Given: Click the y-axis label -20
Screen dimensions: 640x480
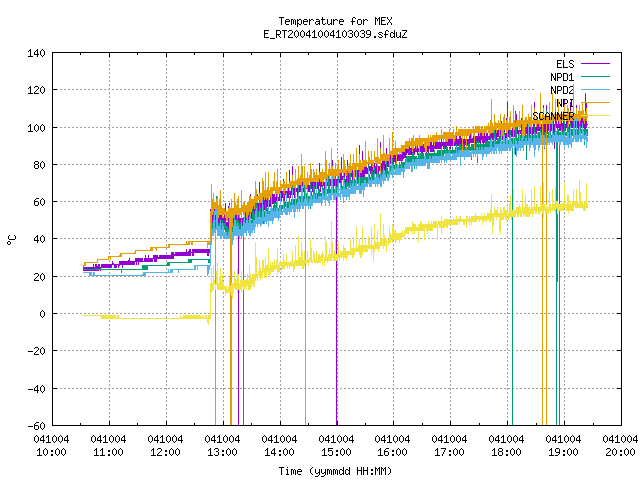Looking at the screenshot, I should [36, 351].
